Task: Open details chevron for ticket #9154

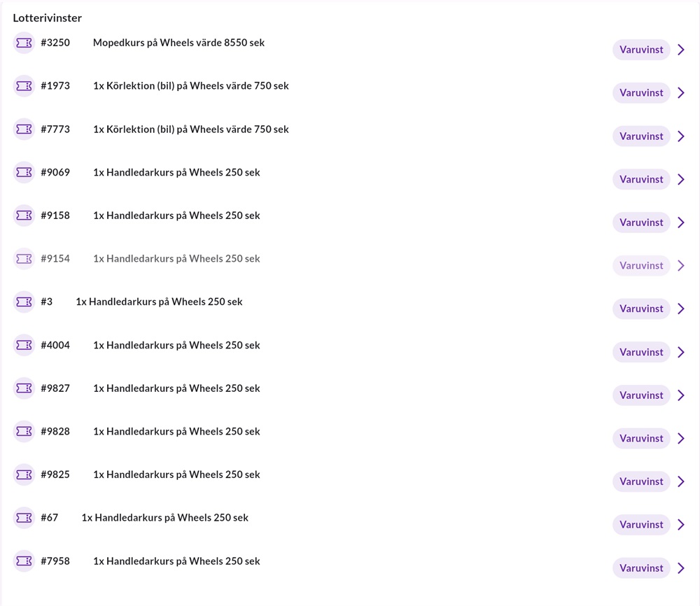Action: 681,266
